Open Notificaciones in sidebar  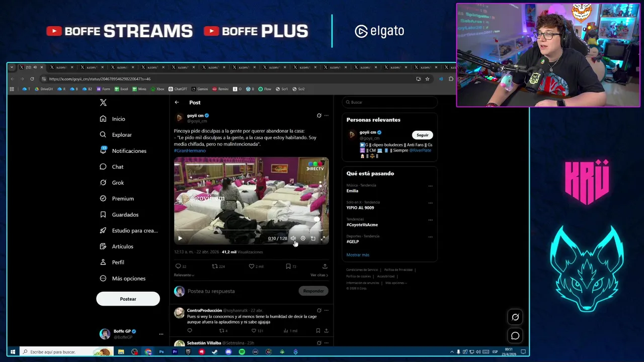point(123,151)
